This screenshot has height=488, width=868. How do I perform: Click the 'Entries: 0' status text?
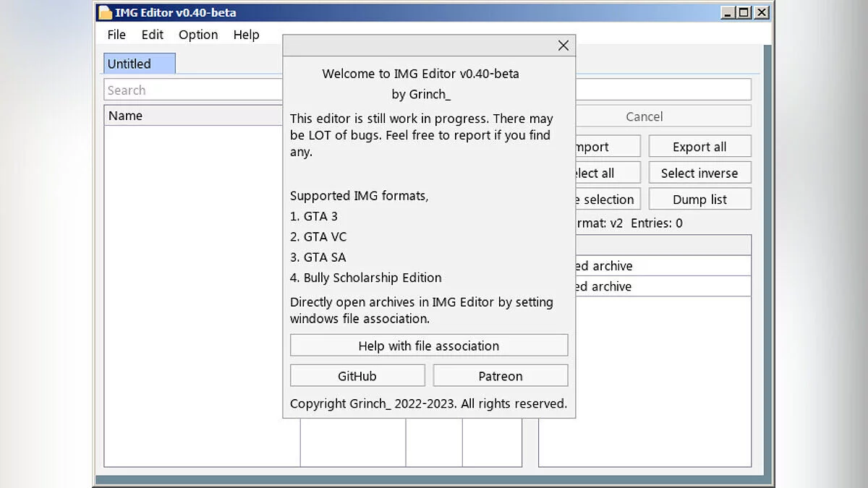[x=656, y=223]
